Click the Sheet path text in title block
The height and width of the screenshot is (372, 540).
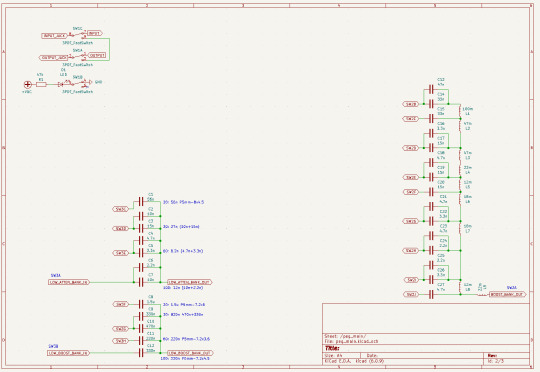(345, 336)
